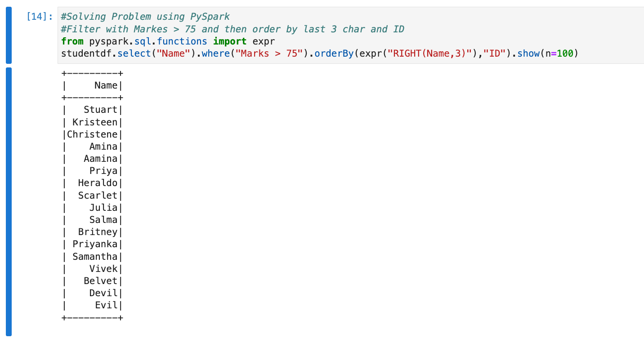Collapse the output area using blue bar
Image resolution: width=644 pixels, height=338 pixels.
click(x=9, y=201)
